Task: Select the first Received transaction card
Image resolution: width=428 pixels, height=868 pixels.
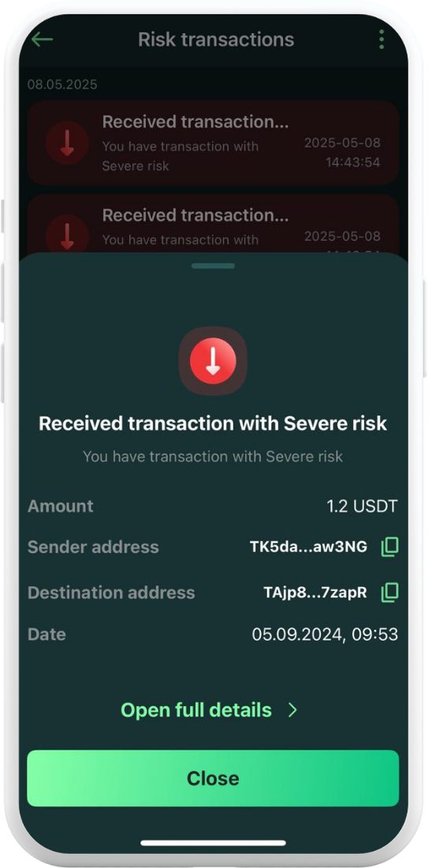Action: point(213,143)
